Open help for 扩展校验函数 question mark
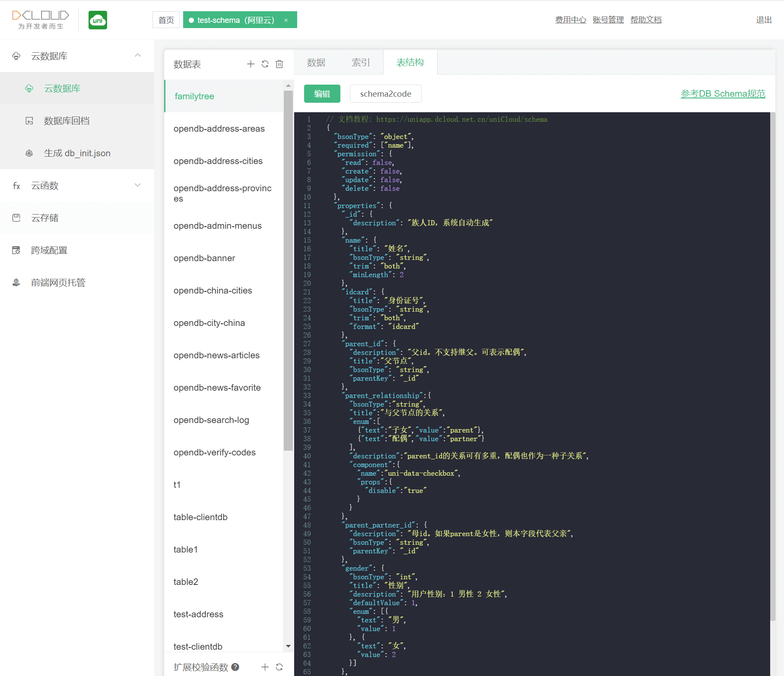The width and height of the screenshot is (784, 676). [235, 667]
